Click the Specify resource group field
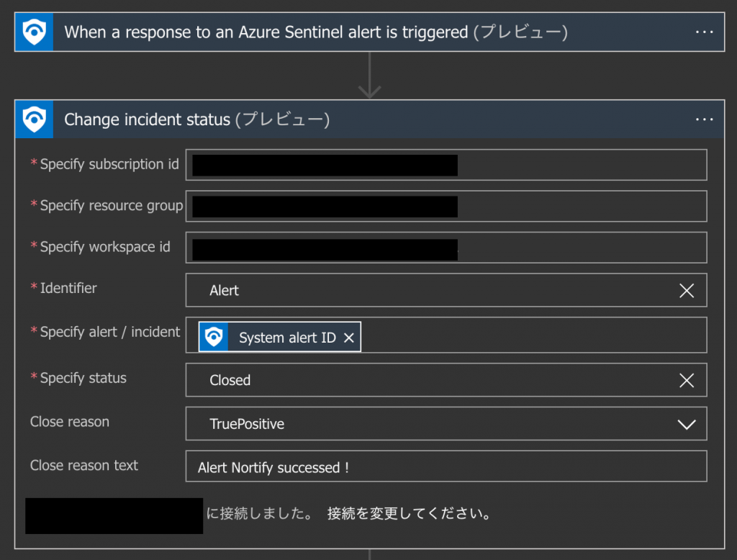This screenshot has height=560, width=737. (446, 206)
